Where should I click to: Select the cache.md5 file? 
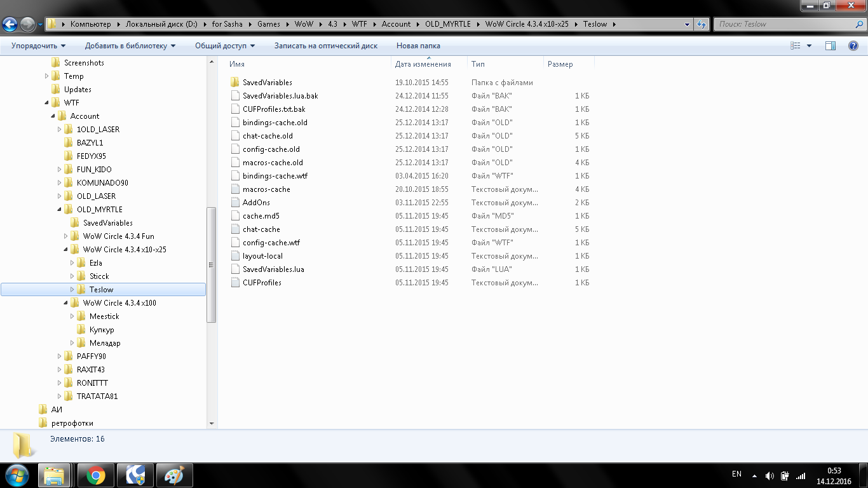[261, 216]
